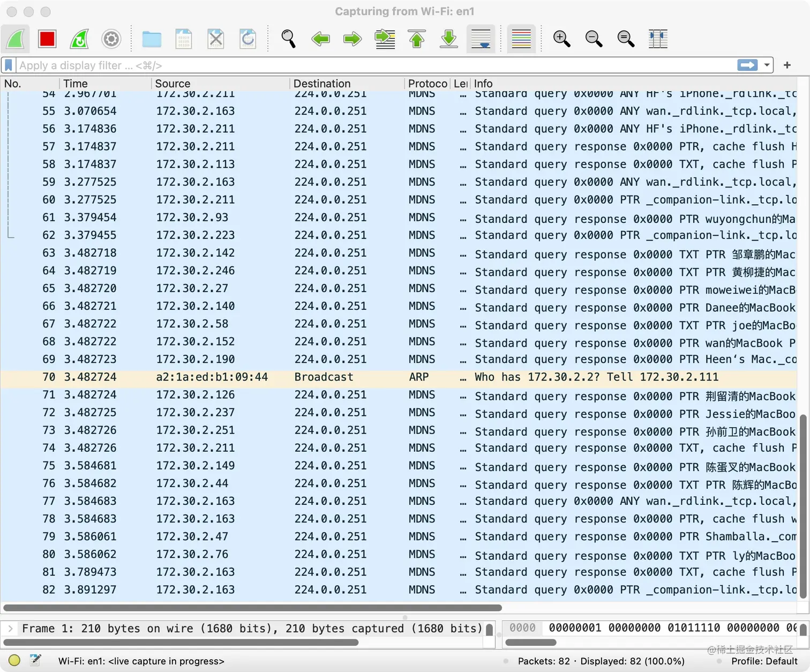
Task: Click the packet details horizontal scrollbar
Action: coord(181,642)
